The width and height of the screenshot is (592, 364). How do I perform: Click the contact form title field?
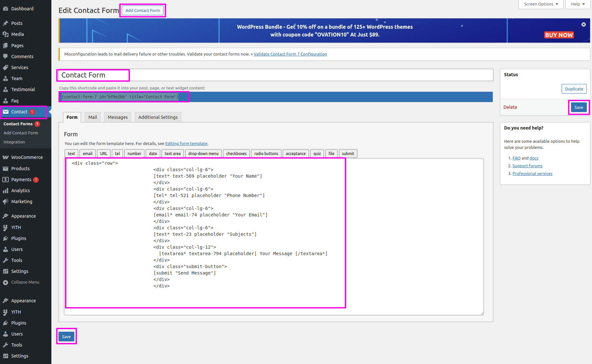pos(275,75)
